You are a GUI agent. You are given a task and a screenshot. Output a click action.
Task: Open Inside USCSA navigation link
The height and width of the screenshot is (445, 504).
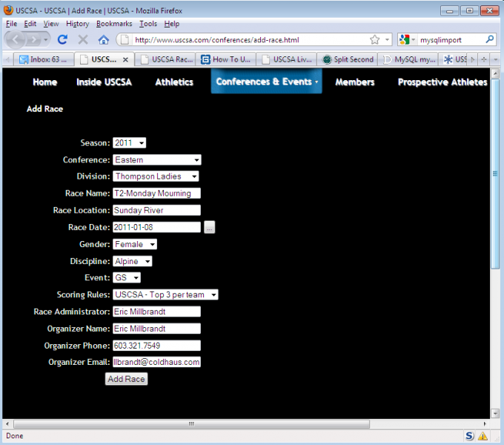pos(105,82)
